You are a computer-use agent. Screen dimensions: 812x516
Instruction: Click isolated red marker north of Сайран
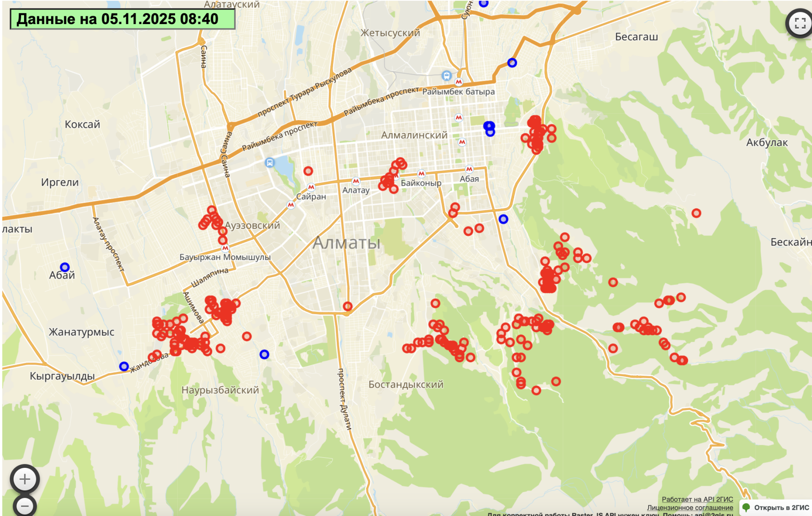[308, 171]
